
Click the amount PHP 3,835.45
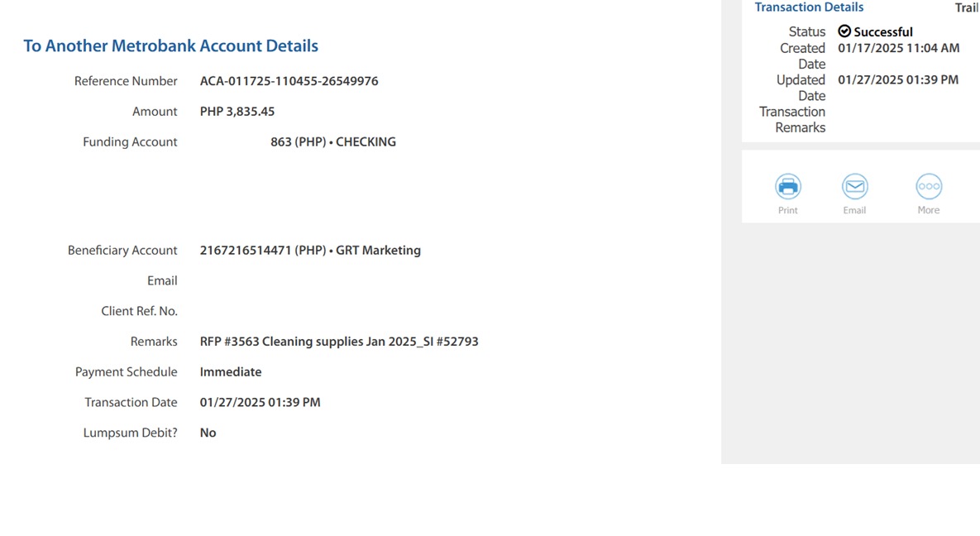pyautogui.click(x=237, y=112)
